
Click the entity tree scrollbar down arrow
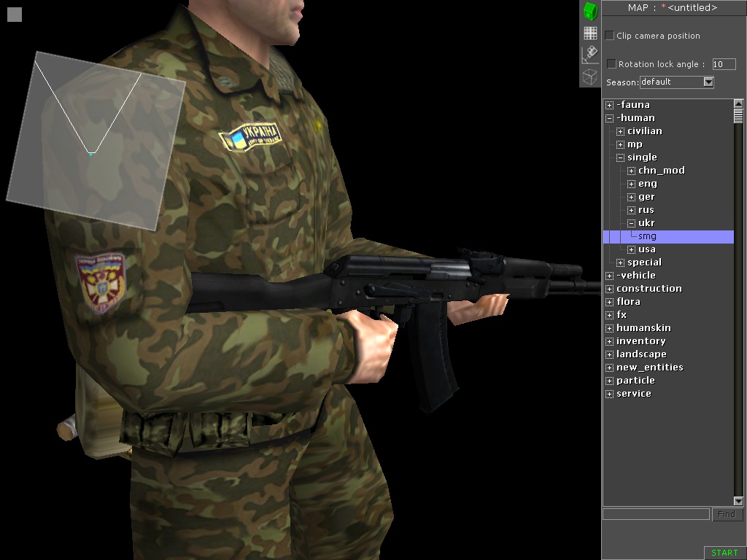click(738, 501)
